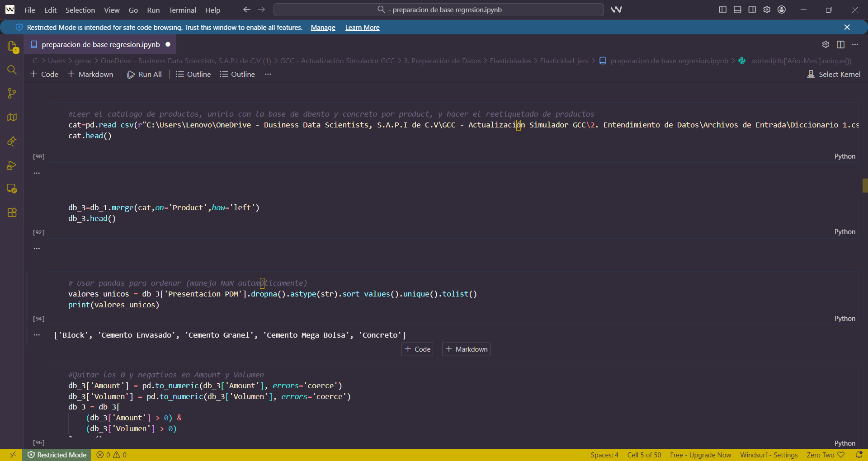Expand collapsed output of cell 90

[x=37, y=173]
